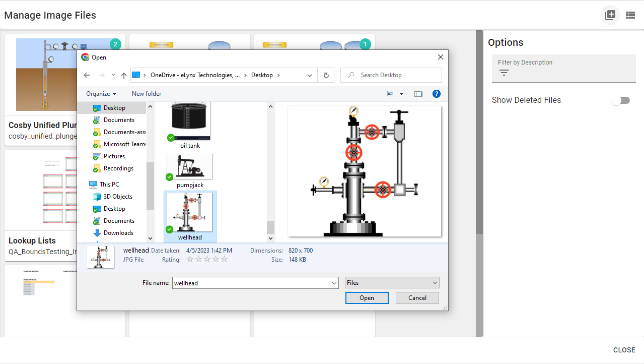
Task: Click New folder in the dialog toolbar
Action: pos(146,93)
